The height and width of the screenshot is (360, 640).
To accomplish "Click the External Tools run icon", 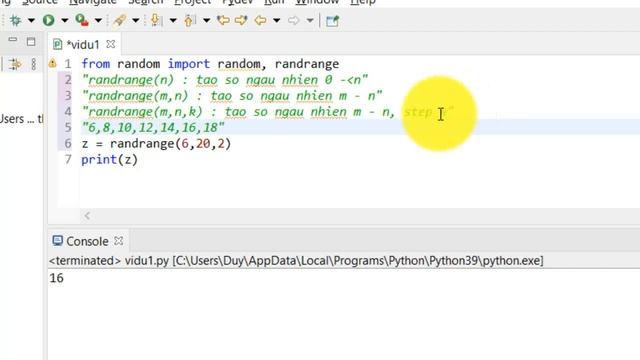I will (82, 20).
